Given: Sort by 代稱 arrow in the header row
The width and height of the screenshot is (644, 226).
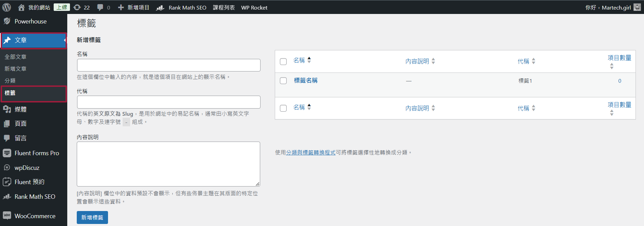Looking at the screenshot, I should coord(534,61).
